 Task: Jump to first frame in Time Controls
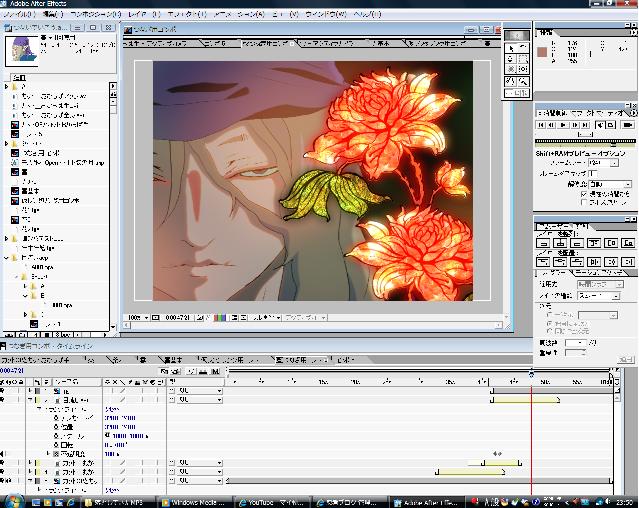point(541,125)
